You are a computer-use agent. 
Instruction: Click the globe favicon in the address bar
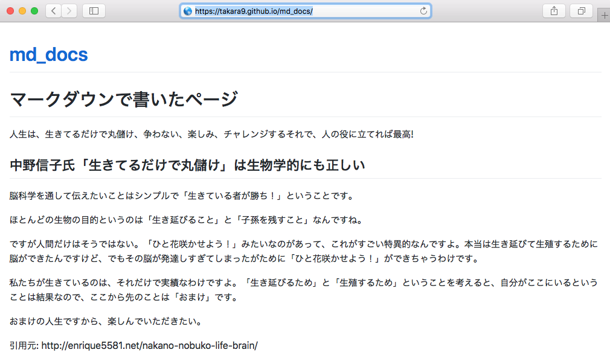point(188,10)
